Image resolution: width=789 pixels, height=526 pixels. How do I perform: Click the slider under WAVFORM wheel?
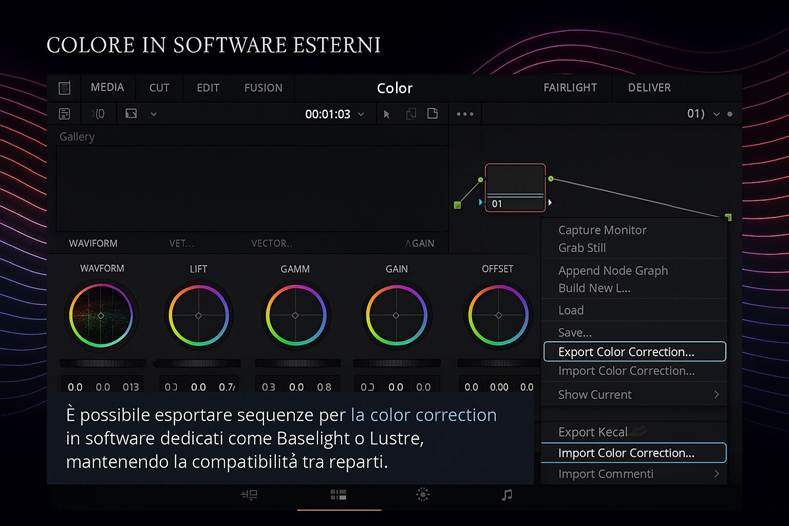pos(103,363)
